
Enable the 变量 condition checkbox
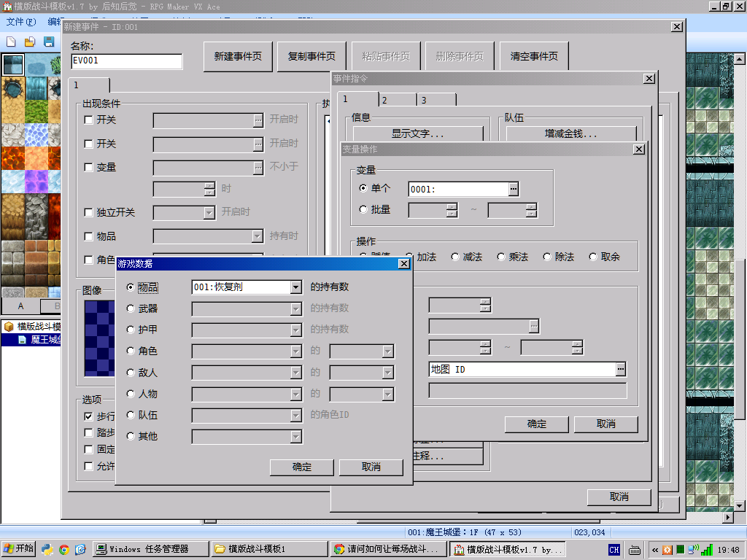tap(88, 167)
